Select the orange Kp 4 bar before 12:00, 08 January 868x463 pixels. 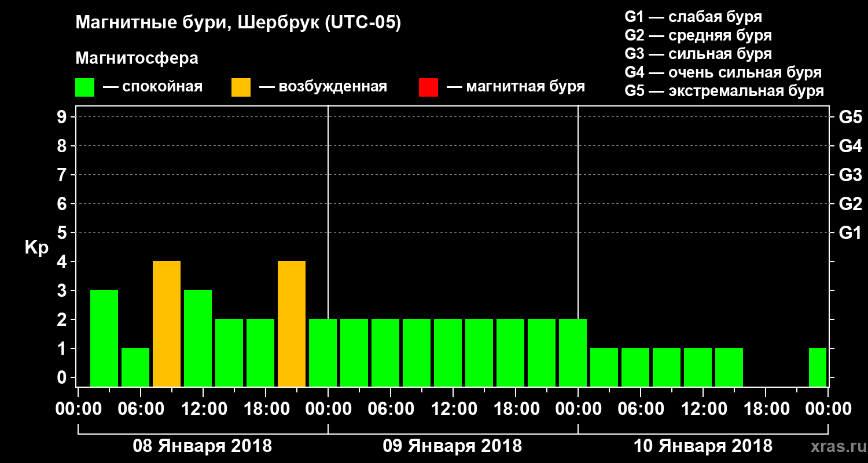tap(167, 324)
